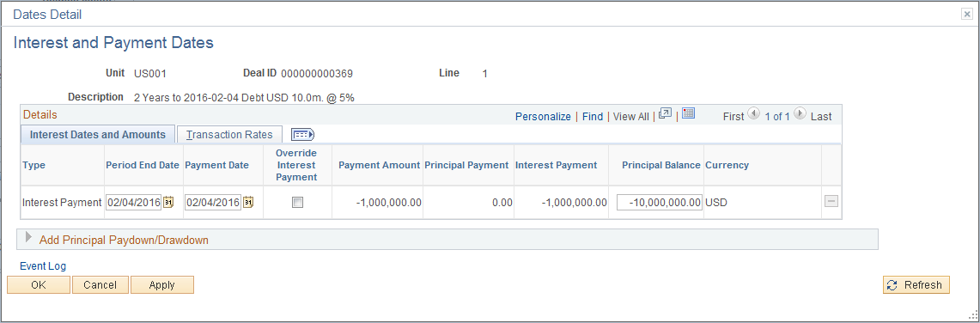This screenshot has width=980, height=323.
Task: Click the First navigation text
Action: [733, 116]
